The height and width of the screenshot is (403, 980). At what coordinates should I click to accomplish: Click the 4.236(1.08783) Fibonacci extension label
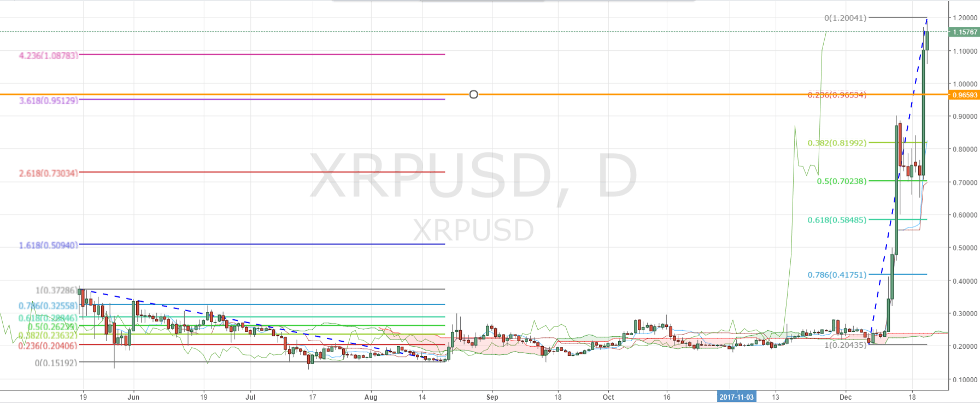pyautogui.click(x=49, y=55)
